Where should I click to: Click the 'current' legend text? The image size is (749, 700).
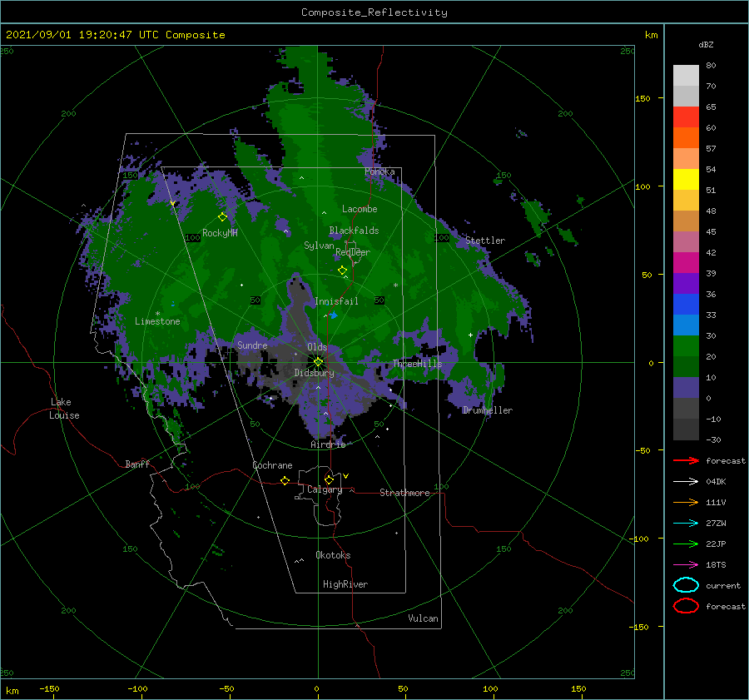pyautogui.click(x=723, y=585)
